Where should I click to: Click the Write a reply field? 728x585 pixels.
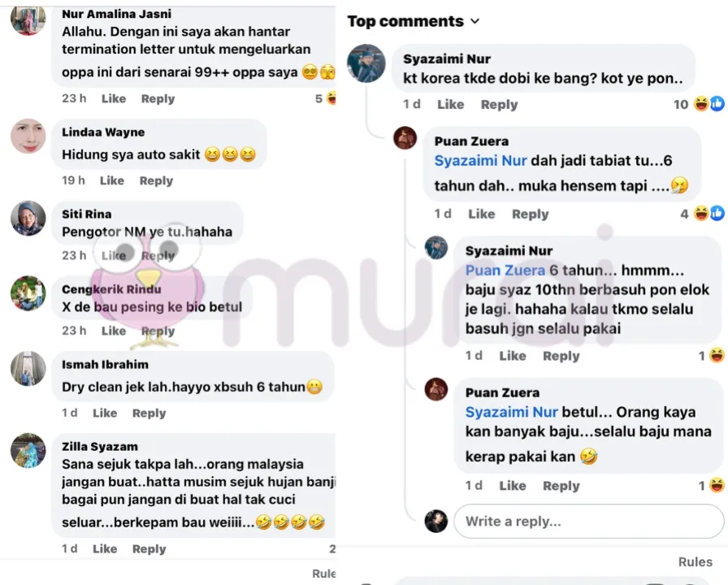pos(589,522)
